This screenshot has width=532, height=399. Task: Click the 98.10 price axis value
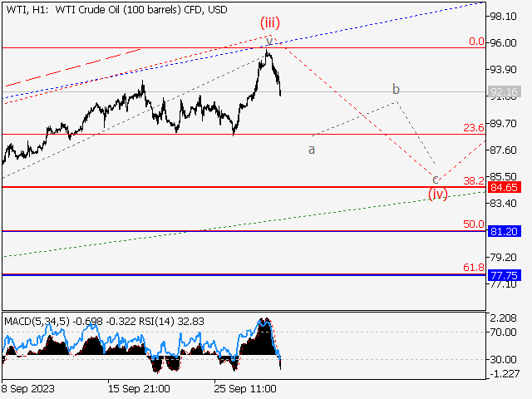pos(505,17)
